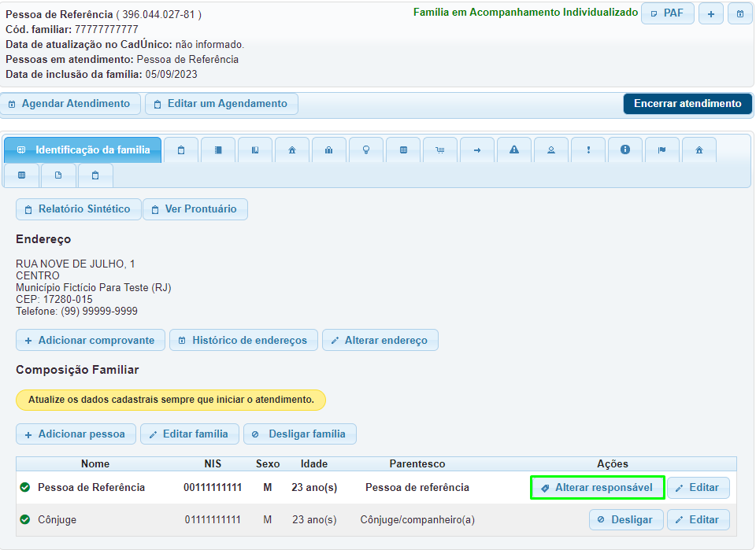Open the clipboard tab beside Identificação da família
Viewport: 756px width, 550px height.
[x=181, y=149]
